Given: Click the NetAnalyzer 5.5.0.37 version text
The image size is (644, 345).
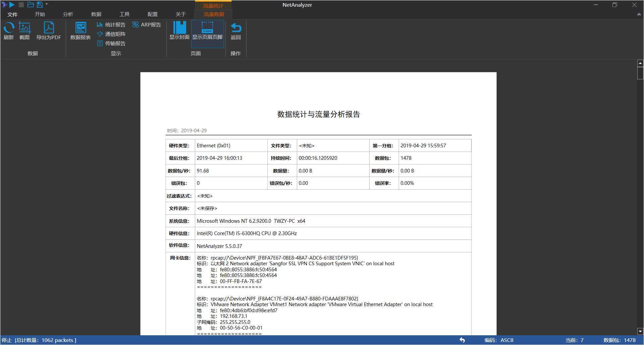Looking at the screenshot, I should coord(219,246).
